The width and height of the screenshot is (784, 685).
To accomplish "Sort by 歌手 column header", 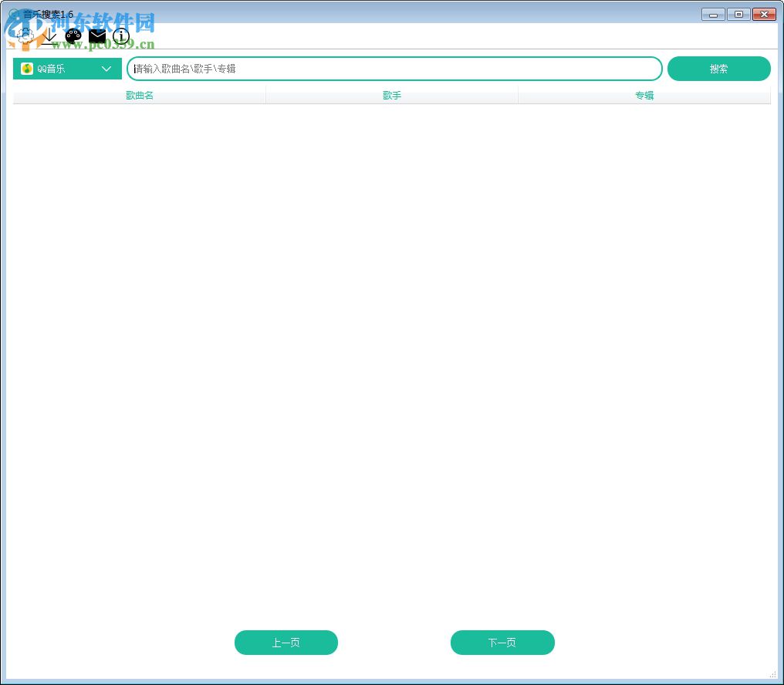I will click(x=392, y=95).
